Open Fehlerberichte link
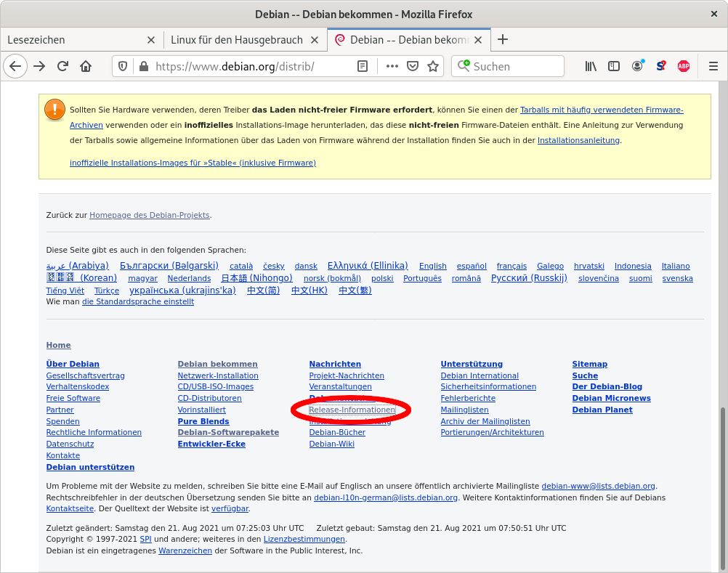The image size is (728, 573). pyautogui.click(x=468, y=398)
